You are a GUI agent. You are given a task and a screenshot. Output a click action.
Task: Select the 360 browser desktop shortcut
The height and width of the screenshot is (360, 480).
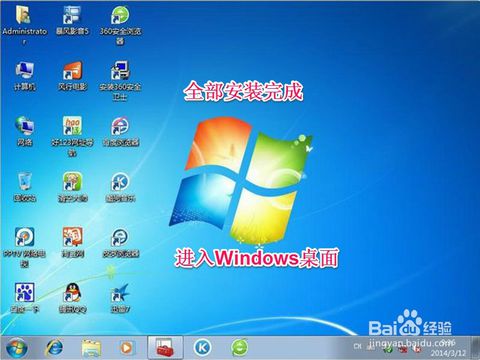pos(120,24)
